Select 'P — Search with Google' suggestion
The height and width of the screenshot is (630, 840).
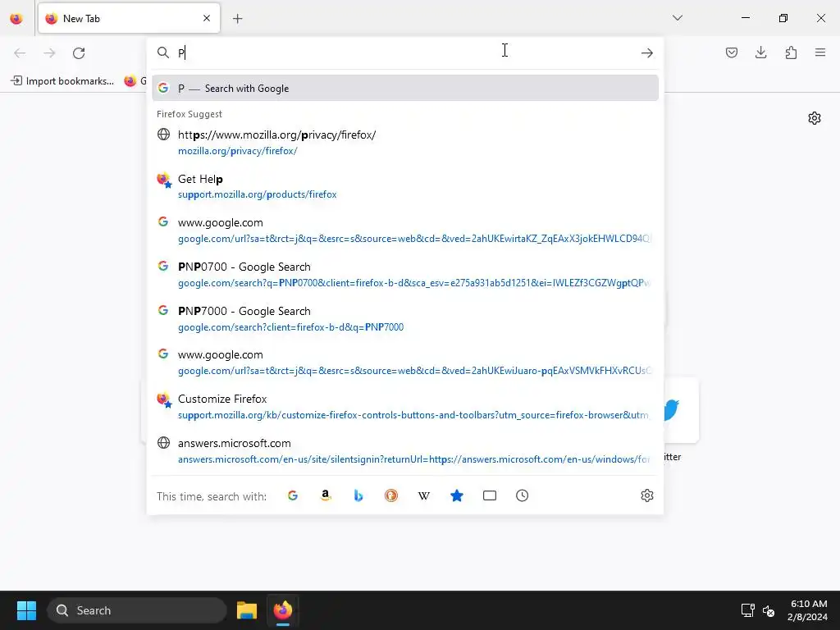405,88
